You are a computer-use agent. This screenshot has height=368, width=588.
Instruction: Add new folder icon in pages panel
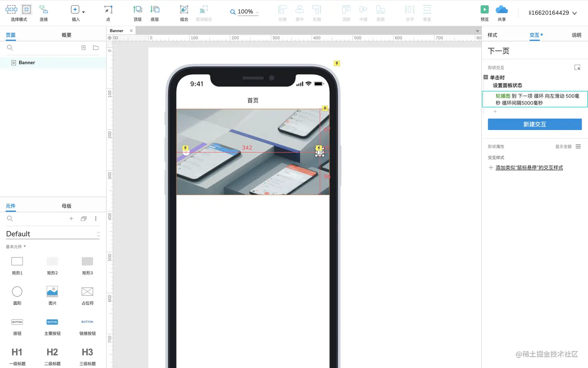click(96, 48)
